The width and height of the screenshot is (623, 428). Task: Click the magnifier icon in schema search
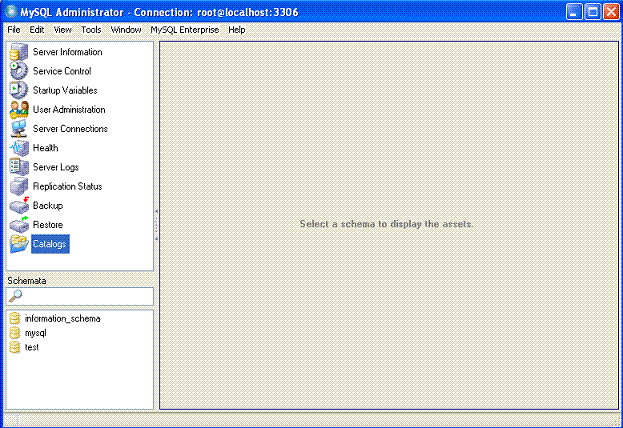click(15, 296)
